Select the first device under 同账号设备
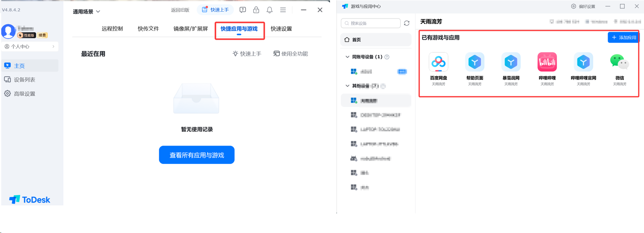644x233 pixels. 376,72
